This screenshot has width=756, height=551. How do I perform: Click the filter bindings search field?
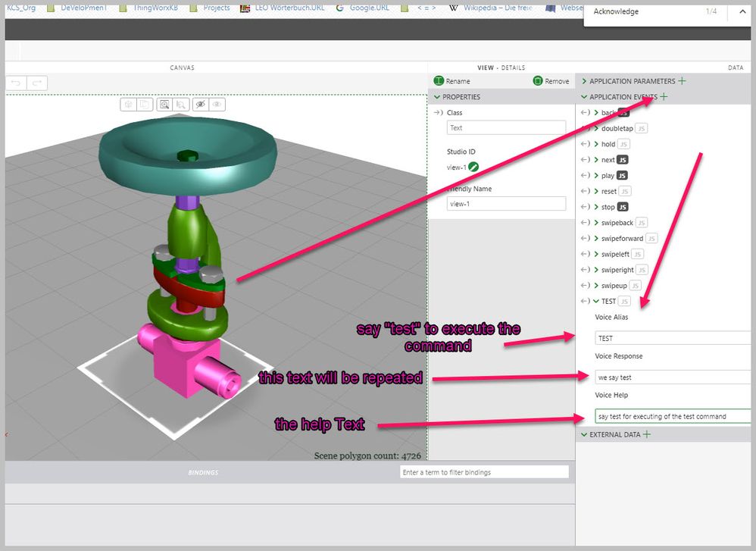[x=484, y=472]
